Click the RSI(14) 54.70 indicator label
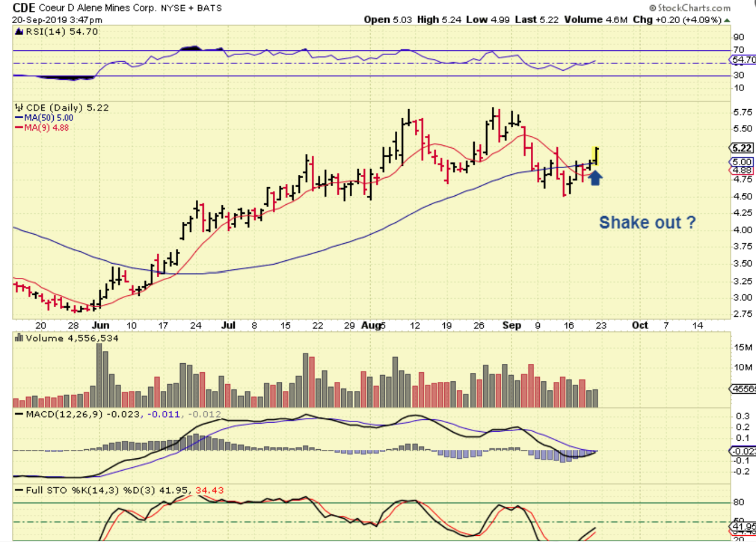This screenshot has width=756, height=542. [62, 32]
